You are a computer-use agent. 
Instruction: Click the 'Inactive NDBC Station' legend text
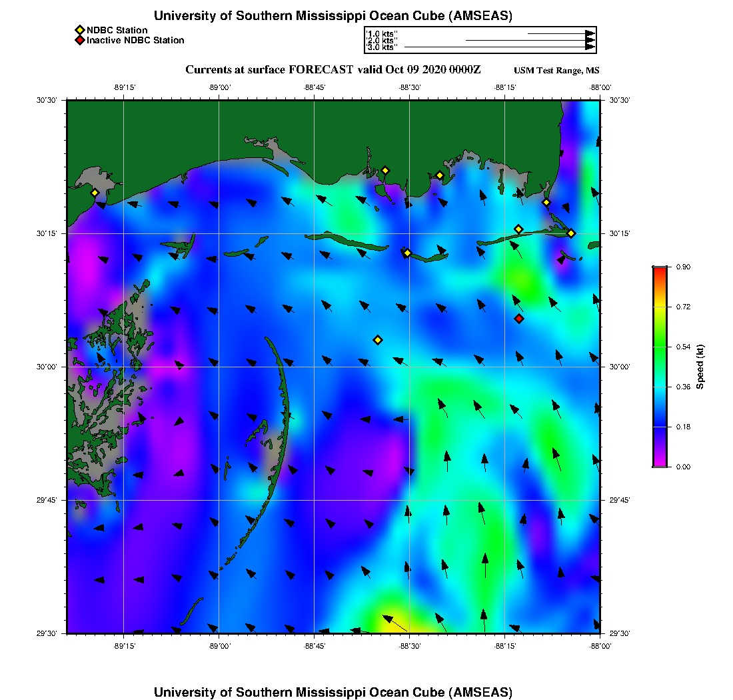coord(135,41)
